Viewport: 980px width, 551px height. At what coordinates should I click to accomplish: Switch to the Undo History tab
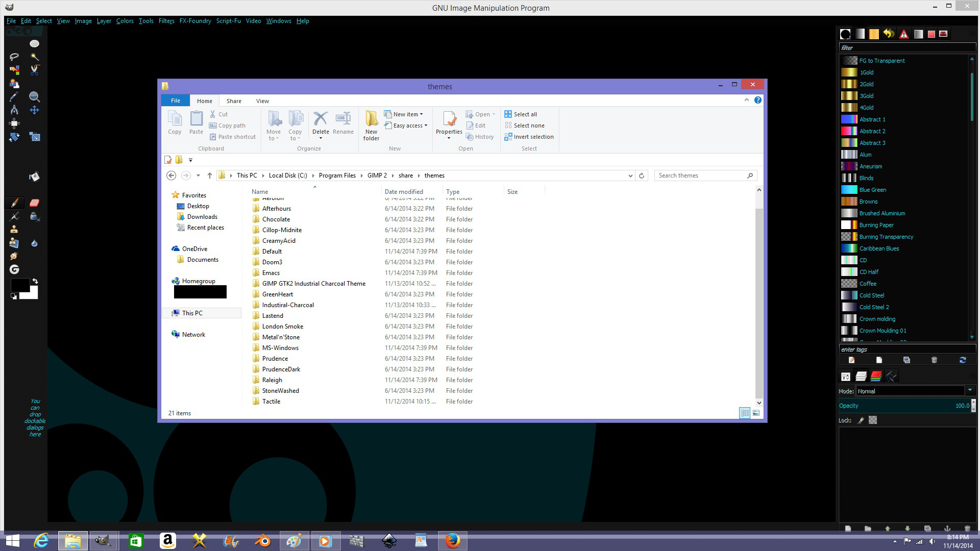[889, 34]
